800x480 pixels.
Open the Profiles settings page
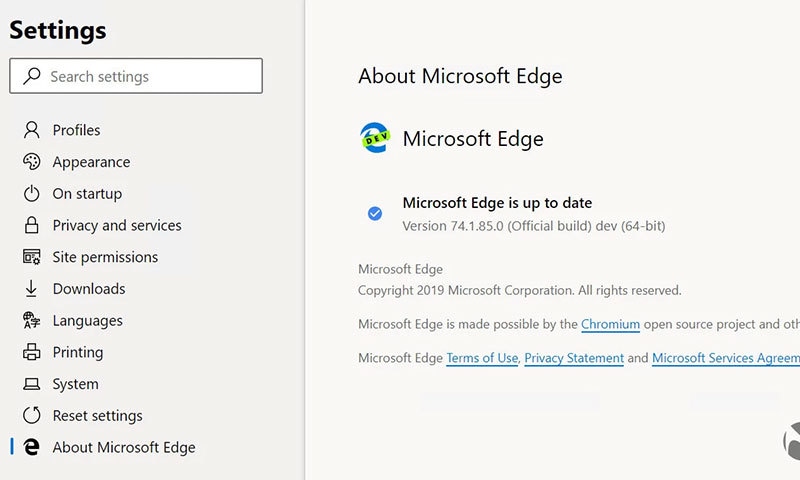pos(77,130)
